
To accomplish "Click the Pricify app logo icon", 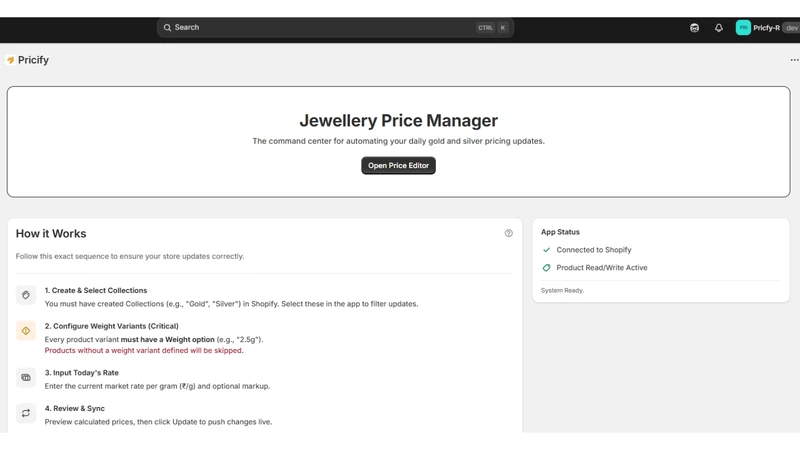I will click(x=10, y=60).
